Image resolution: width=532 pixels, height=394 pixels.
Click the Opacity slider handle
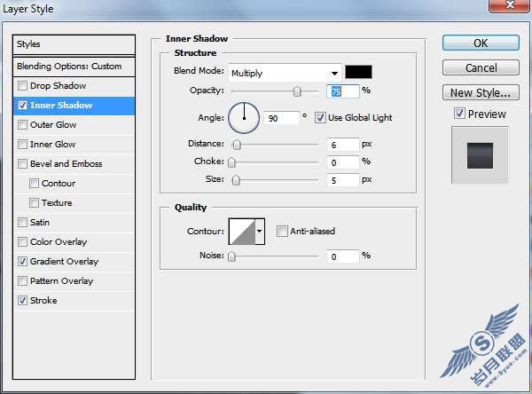tap(297, 91)
